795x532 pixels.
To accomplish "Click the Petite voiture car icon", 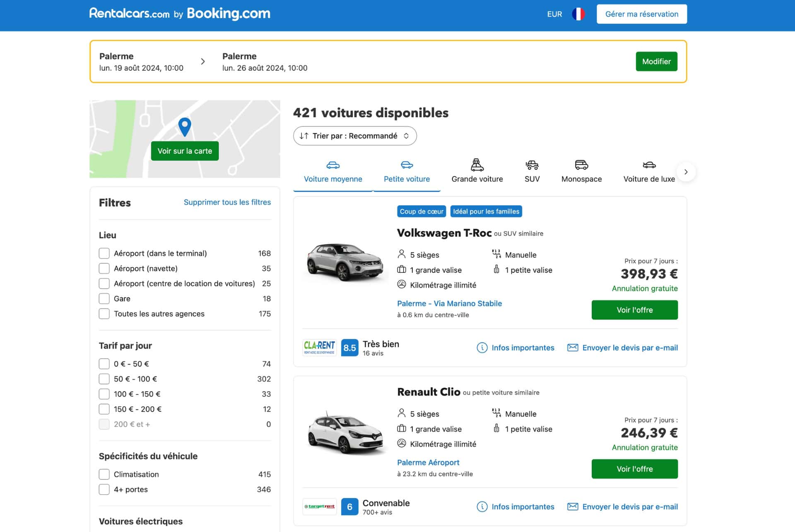I will pos(407,165).
